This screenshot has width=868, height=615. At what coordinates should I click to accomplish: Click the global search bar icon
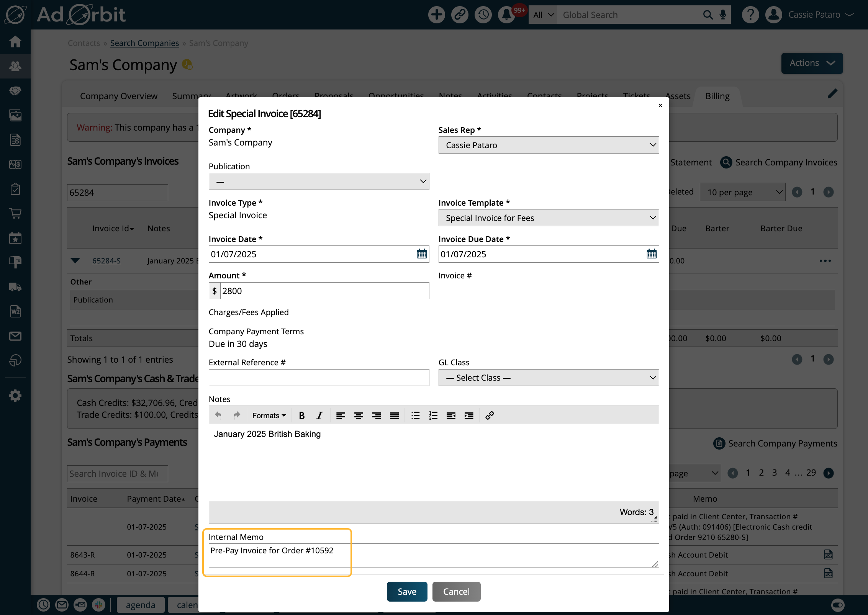coord(707,15)
